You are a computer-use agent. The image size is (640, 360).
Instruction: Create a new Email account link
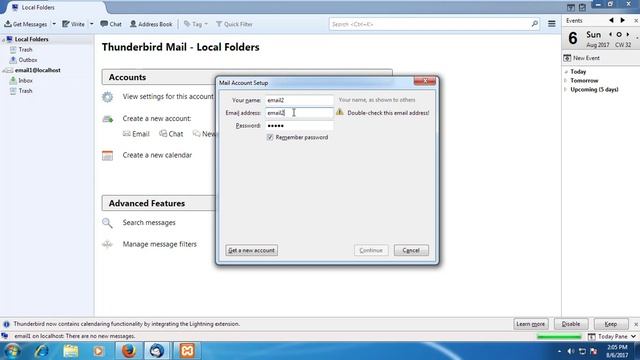coord(136,134)
